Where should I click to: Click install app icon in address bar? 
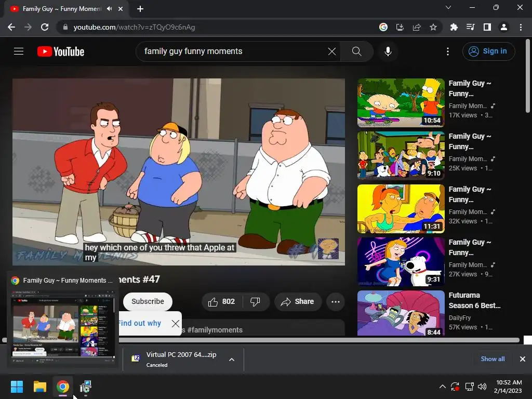point(400,27)
